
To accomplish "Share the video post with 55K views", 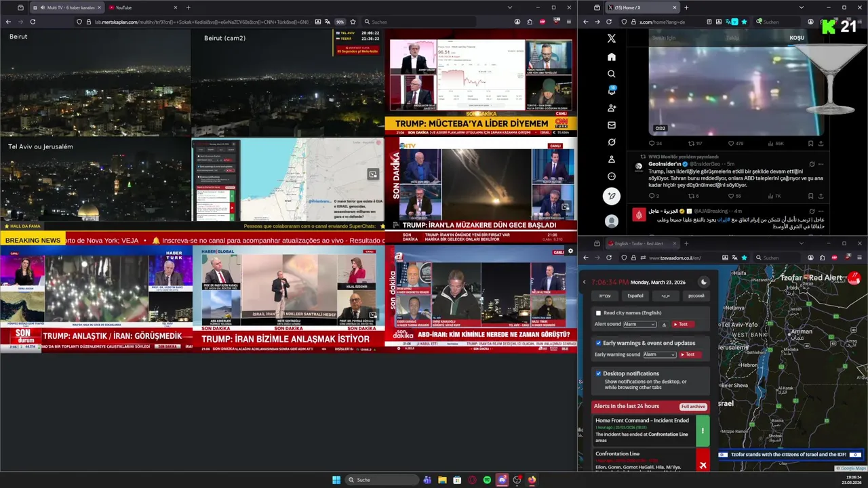I will [821, 144].
